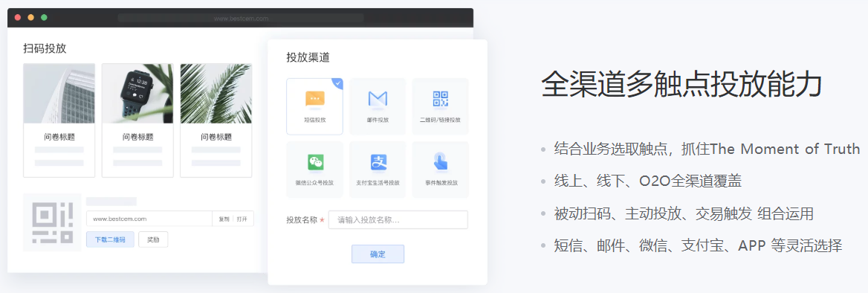Click the bullet mentioning The Moment of Truth

[707, 149]
